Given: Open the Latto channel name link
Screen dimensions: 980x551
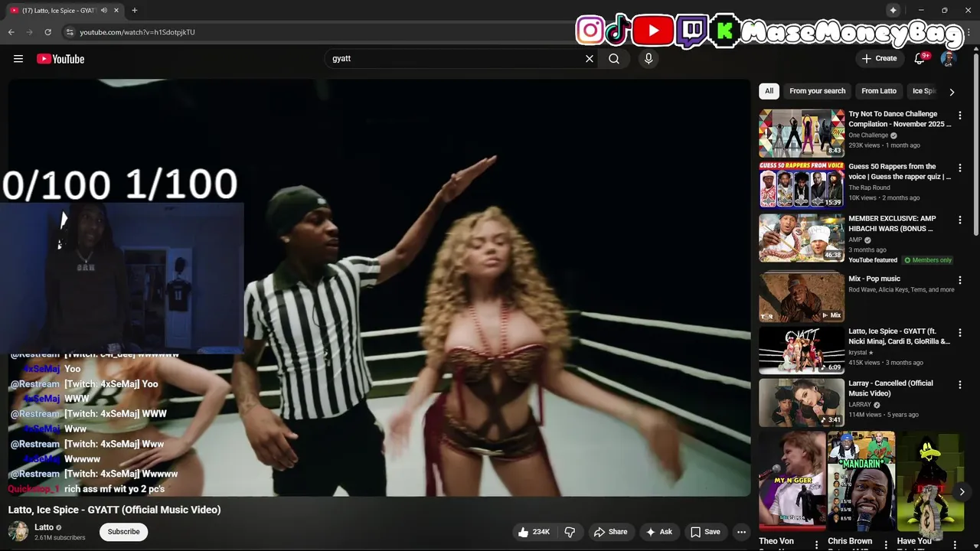Looking at the screenshot, I should (x=44, y=527).
